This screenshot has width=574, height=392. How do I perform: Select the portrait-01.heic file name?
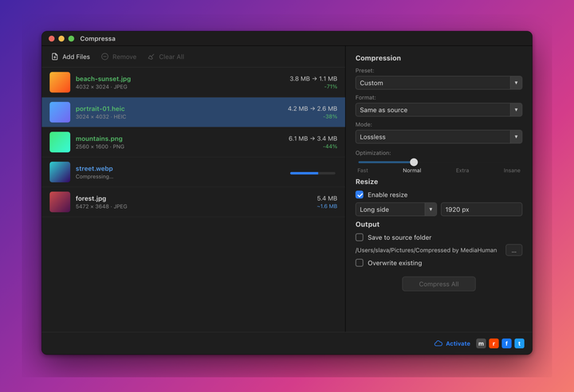(x=100, y=108)
